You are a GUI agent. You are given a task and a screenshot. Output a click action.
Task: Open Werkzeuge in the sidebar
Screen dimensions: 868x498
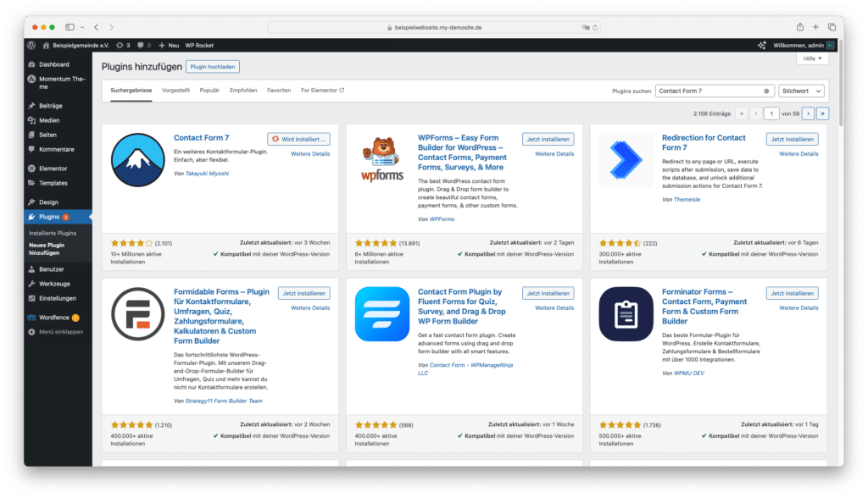point(54,284)
